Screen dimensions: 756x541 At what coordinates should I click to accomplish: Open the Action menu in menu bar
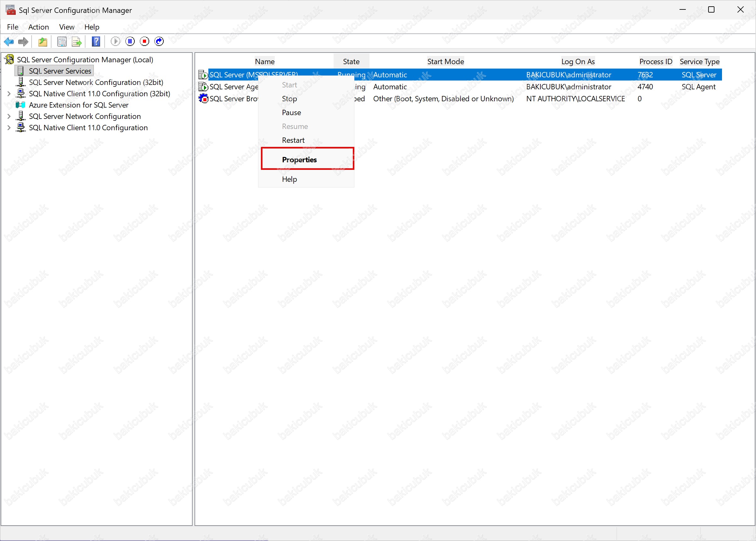[x=38, y=27]
